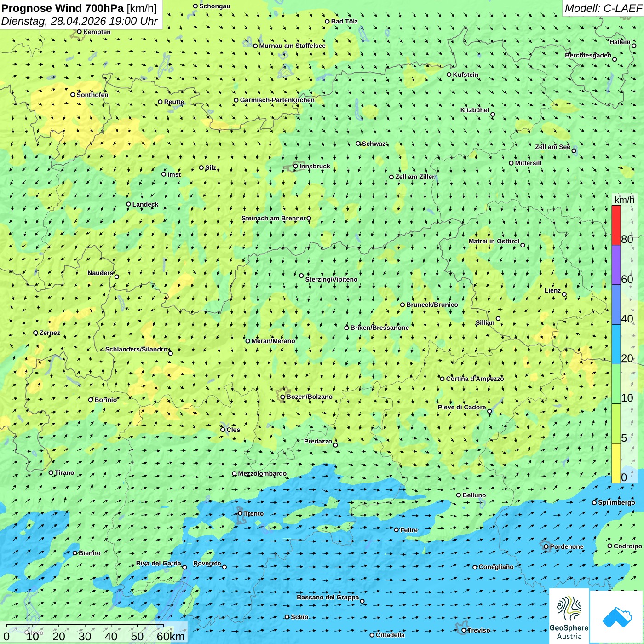Click the Zernez city label
The image size is (644, 644).
[x=50, y=333]
